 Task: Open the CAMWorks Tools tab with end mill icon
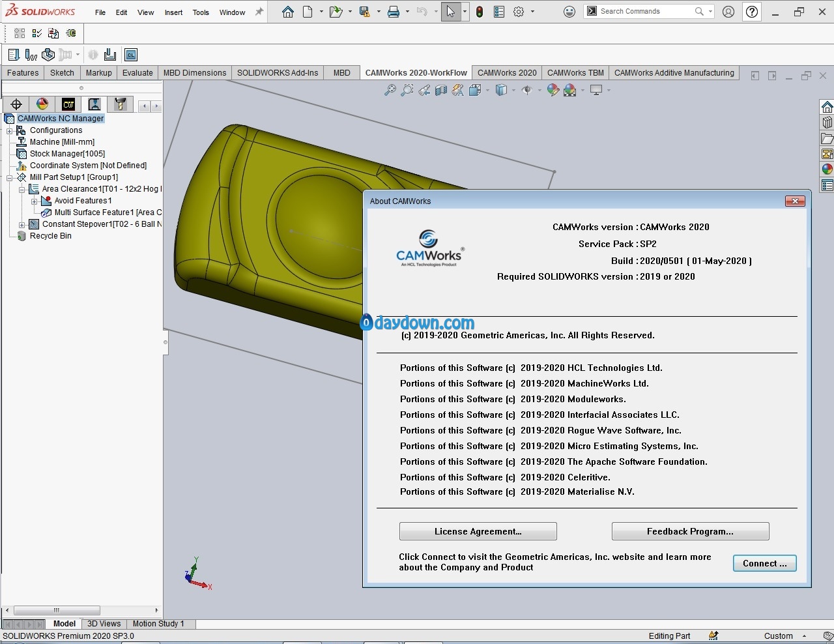click(x=120, y=104)
